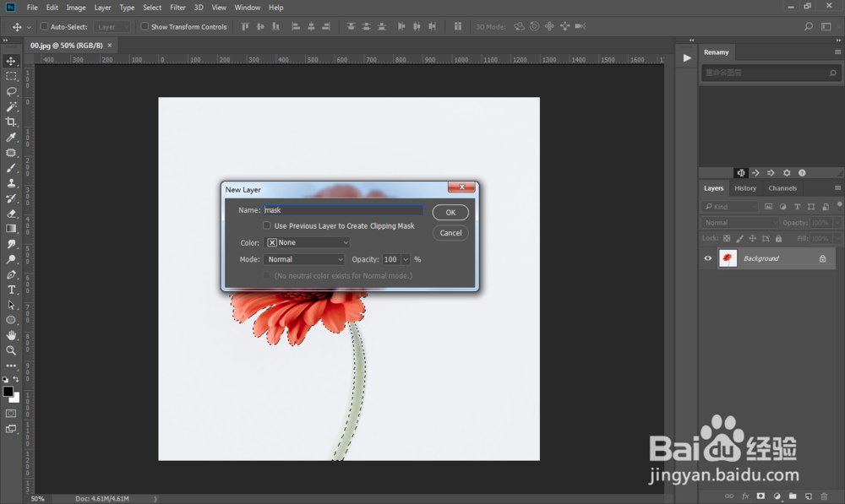Switch to the History tab

pos(744,188)
